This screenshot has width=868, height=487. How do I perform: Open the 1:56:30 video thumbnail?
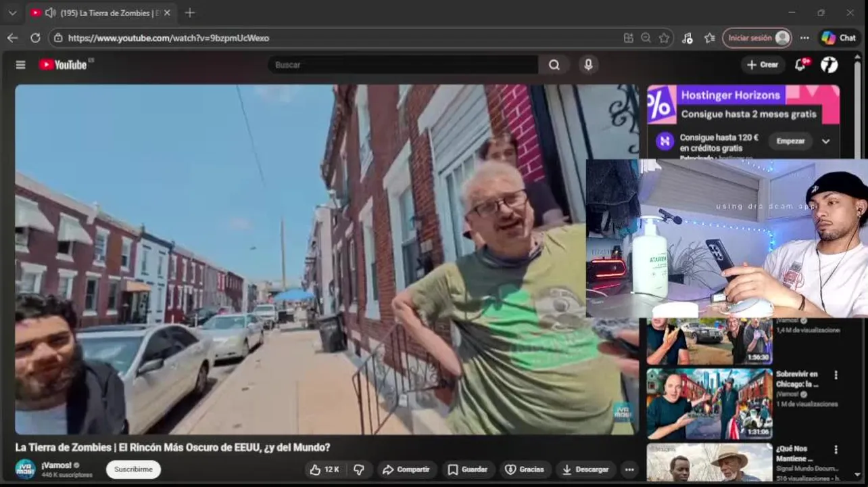(709, 342)
